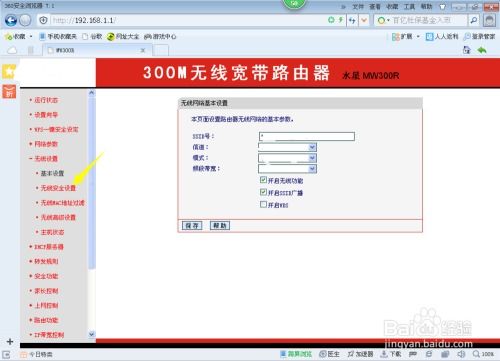Open the 模式 mode dropdown
This screenshot has width=500, height=361.
point(287,158)
